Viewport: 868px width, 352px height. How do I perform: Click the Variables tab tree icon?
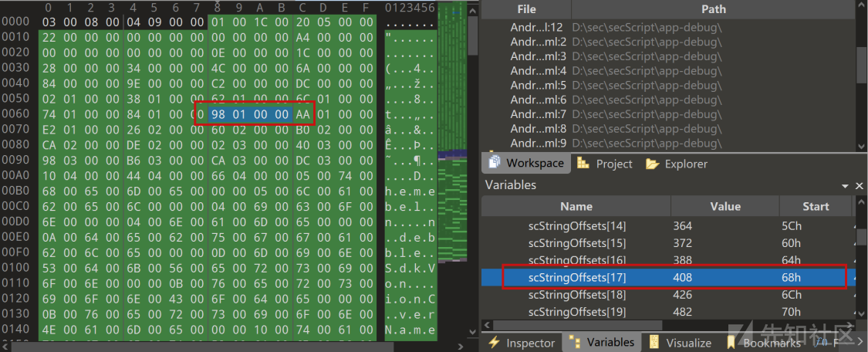574,342
